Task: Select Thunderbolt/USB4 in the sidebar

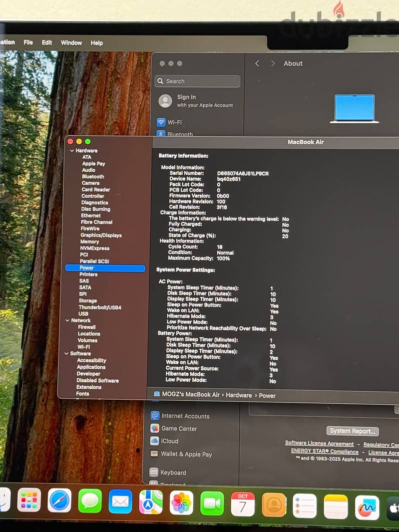Action: 100,307
